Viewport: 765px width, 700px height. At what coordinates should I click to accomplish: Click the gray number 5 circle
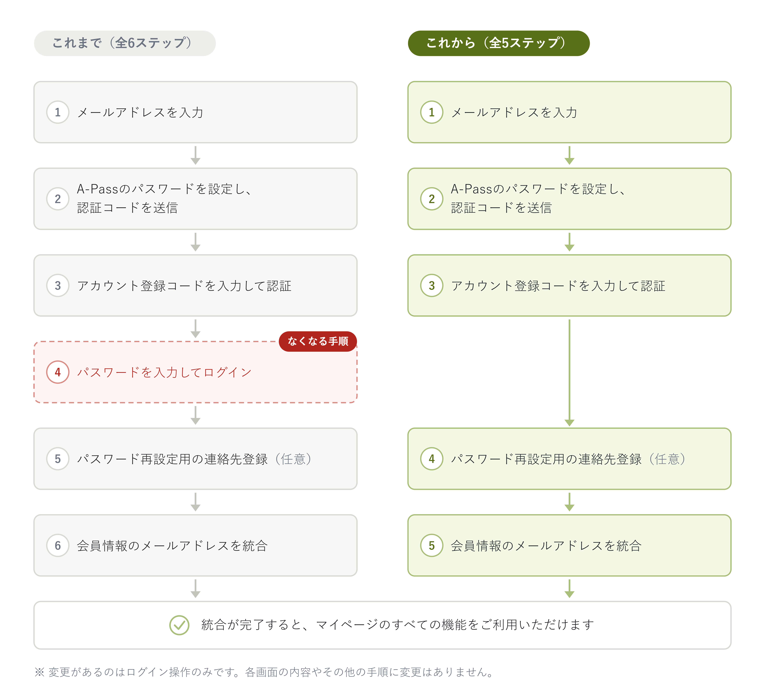tap(58, 459)
